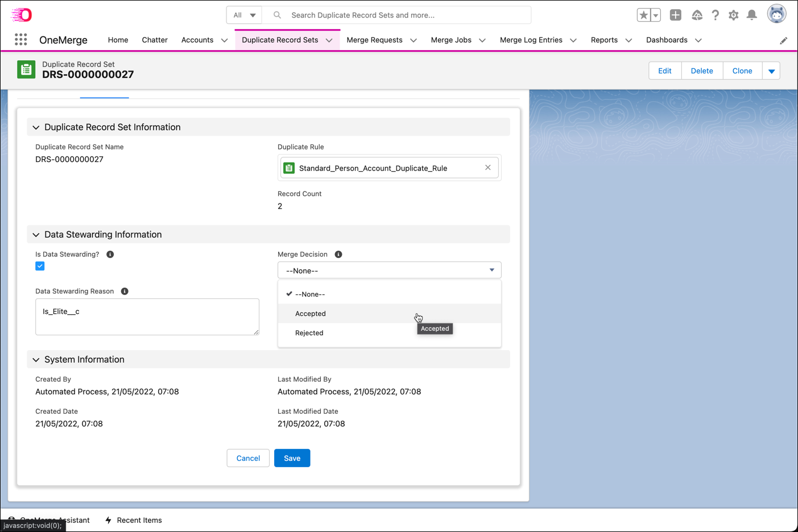The image size is (798, 532).
Task: Click the favorites star icon
Action: (644, 15)
